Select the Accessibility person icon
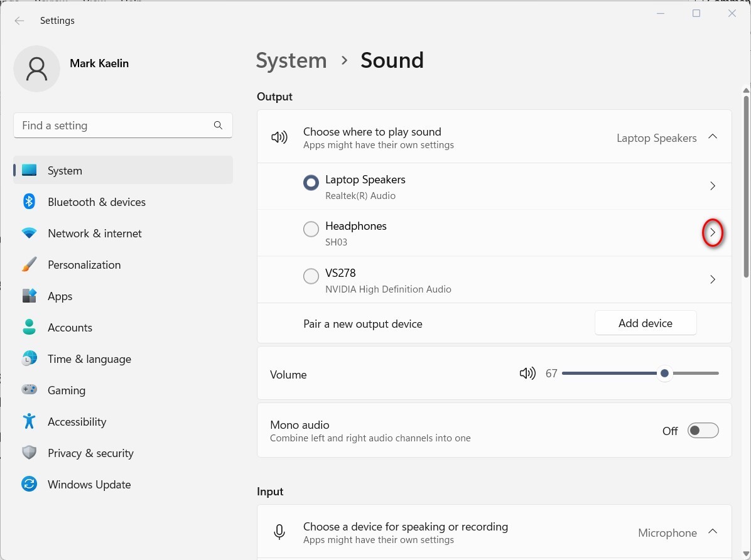 click(29, 421)
